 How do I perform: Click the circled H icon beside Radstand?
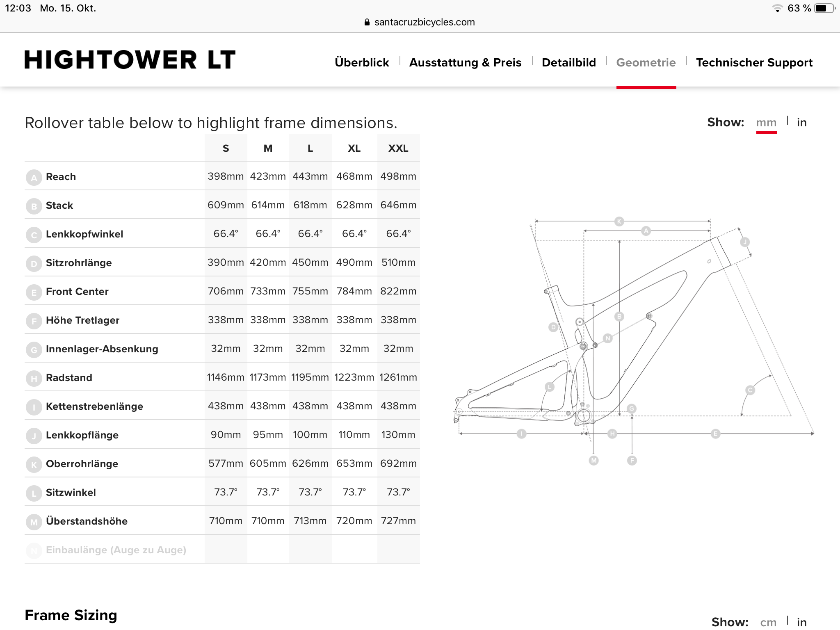(34, 379)
